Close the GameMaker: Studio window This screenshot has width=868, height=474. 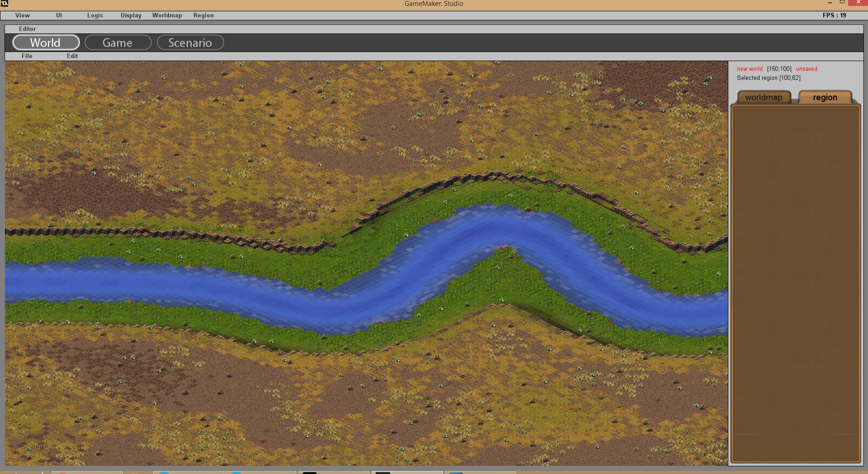tap(858, 3)
